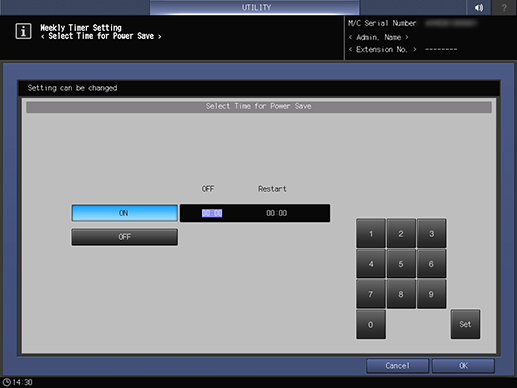Viewport: 517px width, 388px height.
Task: Click the clock icon in status bar
Action: click(6, 382)
